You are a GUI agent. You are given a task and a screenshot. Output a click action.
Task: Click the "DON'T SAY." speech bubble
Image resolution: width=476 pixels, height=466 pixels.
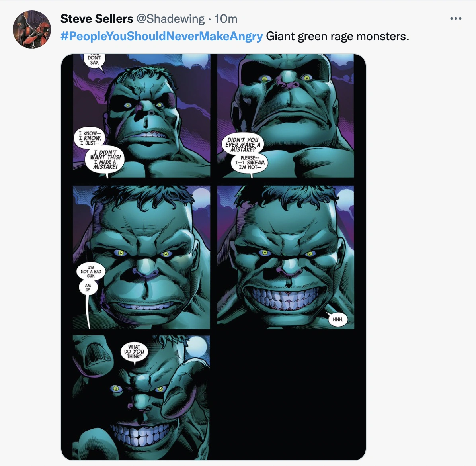tap(94, 61)
